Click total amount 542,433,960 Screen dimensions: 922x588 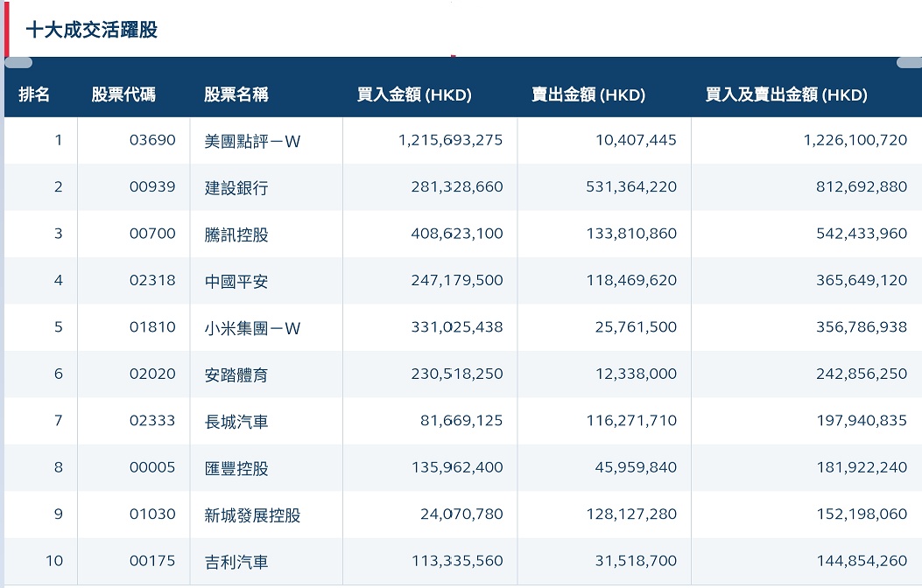(x=862, y=234)
